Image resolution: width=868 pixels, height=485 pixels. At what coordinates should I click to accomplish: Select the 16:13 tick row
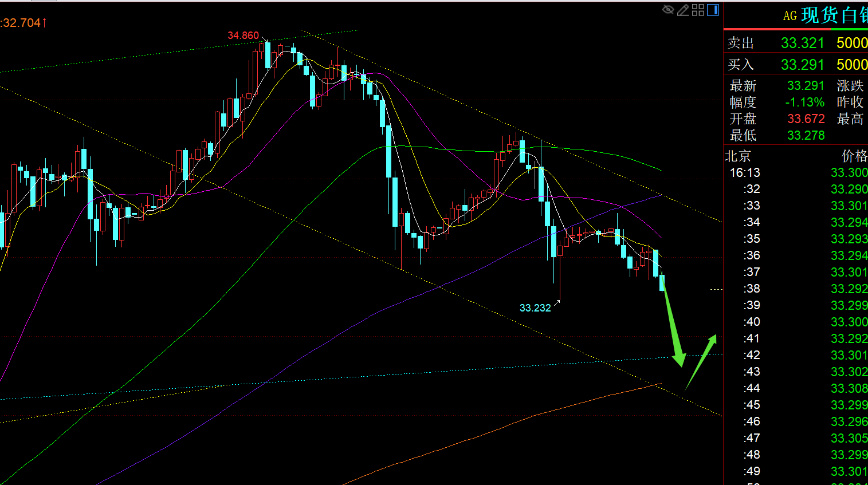[x=796, y=173]
